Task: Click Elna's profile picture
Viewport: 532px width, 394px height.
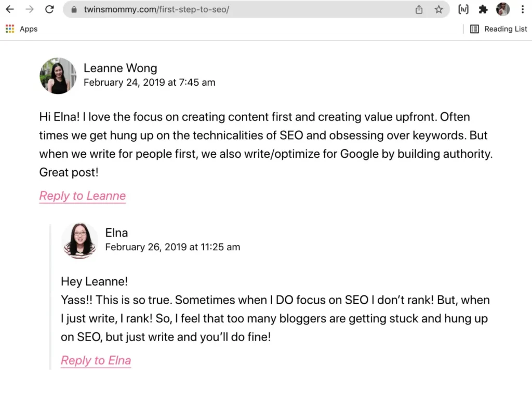Action: pos(79,240)
